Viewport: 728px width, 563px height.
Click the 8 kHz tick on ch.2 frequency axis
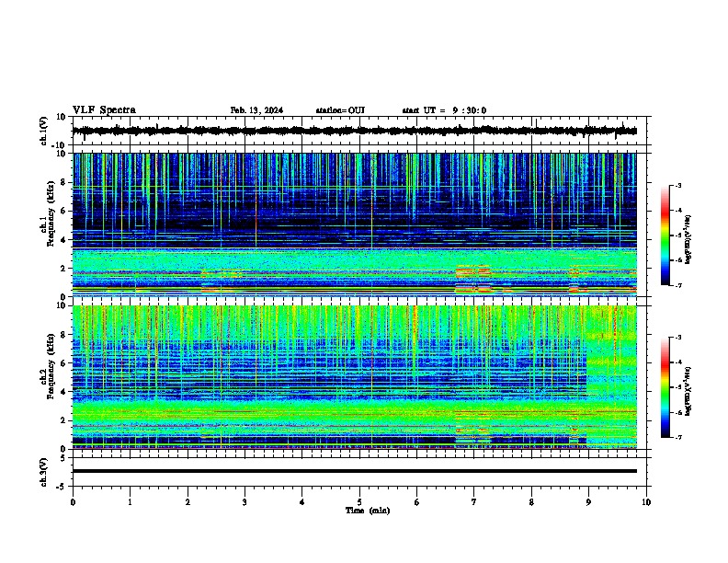click(x=64, y=335)
